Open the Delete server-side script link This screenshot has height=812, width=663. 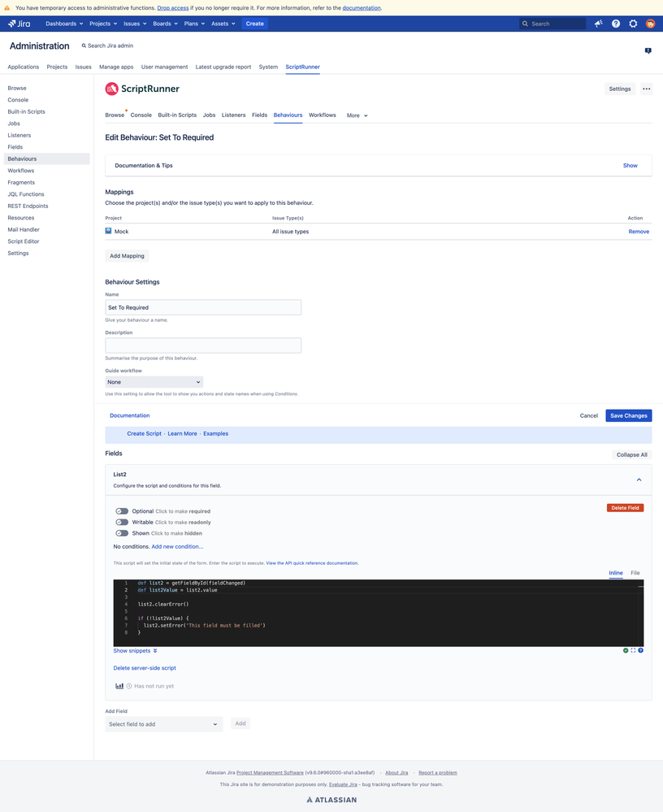[x=144, y=667]
